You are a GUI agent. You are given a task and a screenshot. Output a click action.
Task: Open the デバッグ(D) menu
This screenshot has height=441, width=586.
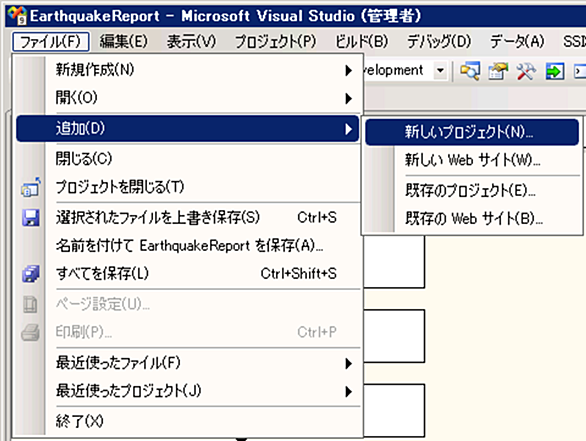point(439,41)
